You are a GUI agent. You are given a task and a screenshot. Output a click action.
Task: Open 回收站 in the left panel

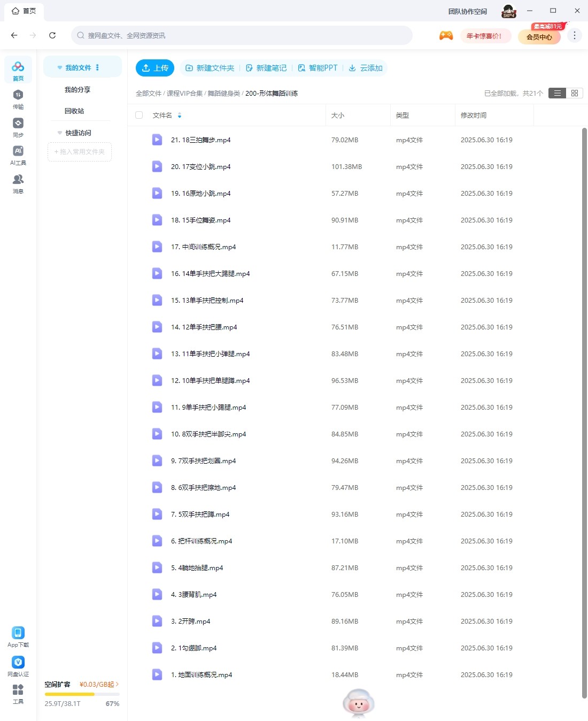tap(74, 111)
